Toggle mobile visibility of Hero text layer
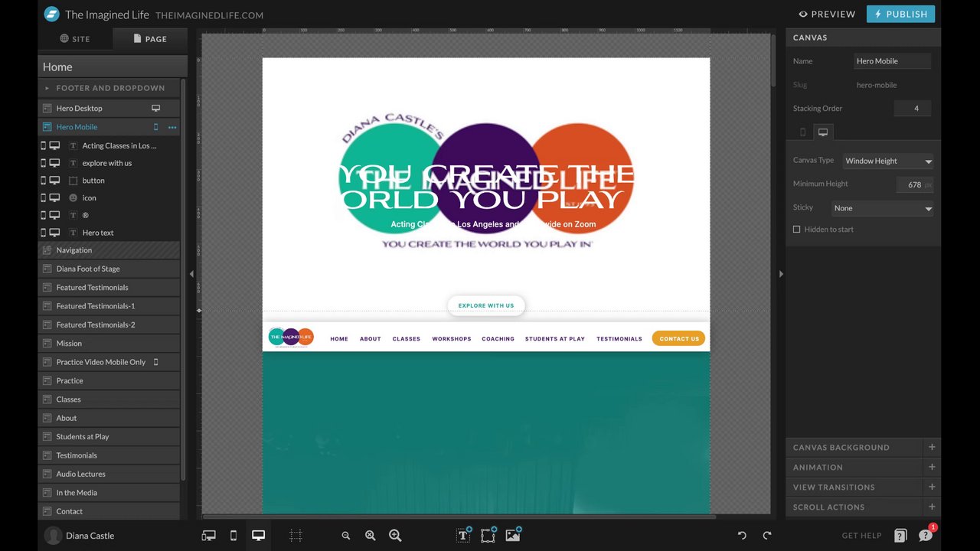 (43, 233)
